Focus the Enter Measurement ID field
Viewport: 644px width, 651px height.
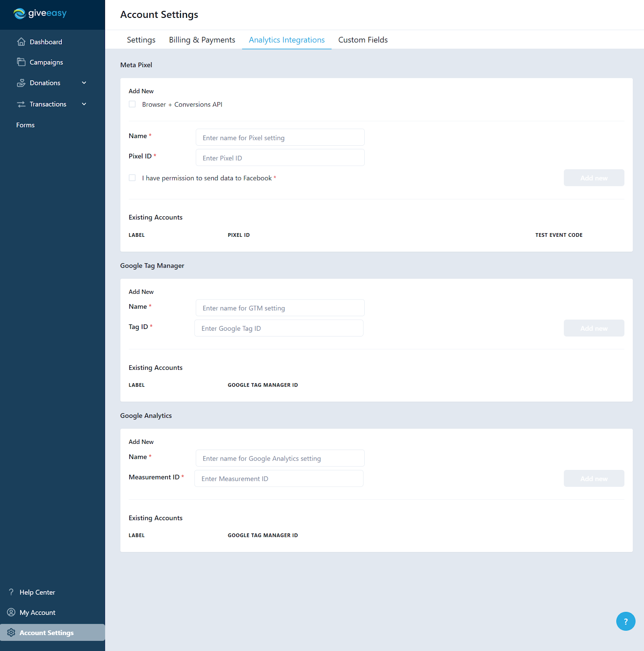coord(279,478)
